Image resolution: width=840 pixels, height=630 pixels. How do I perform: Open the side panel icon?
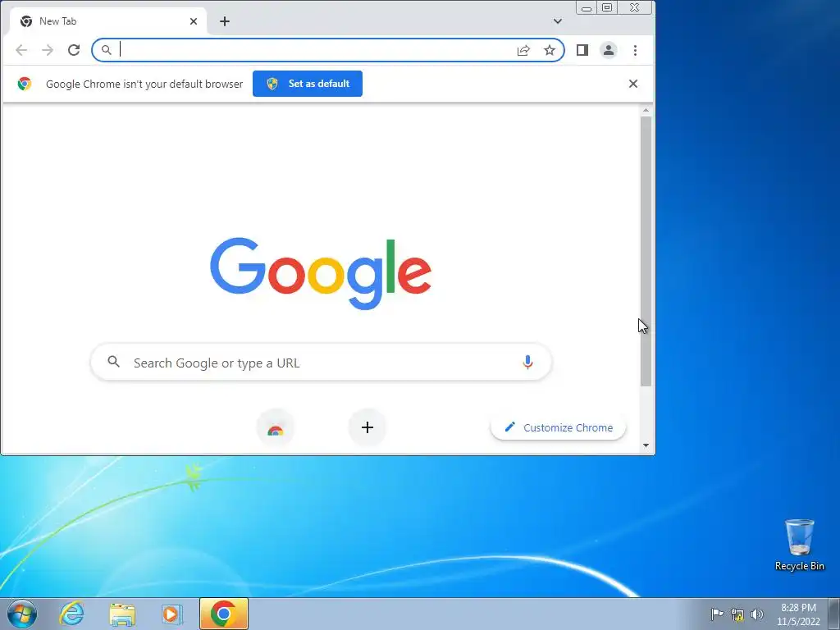582,50
